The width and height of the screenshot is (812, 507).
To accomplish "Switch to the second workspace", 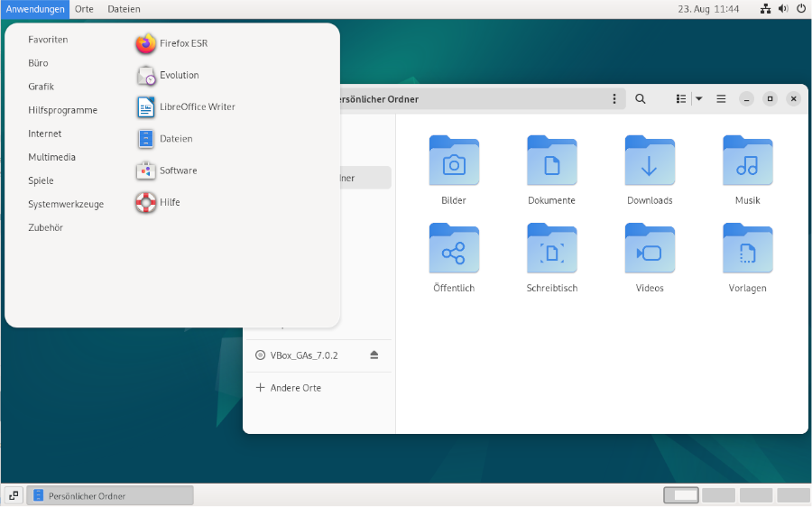I will (719, 495).
